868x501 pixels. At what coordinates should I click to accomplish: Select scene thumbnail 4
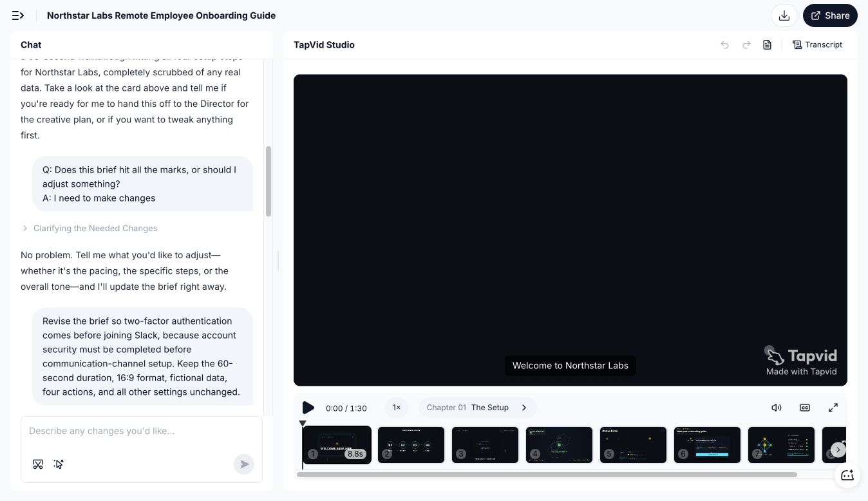coord(559,444)
